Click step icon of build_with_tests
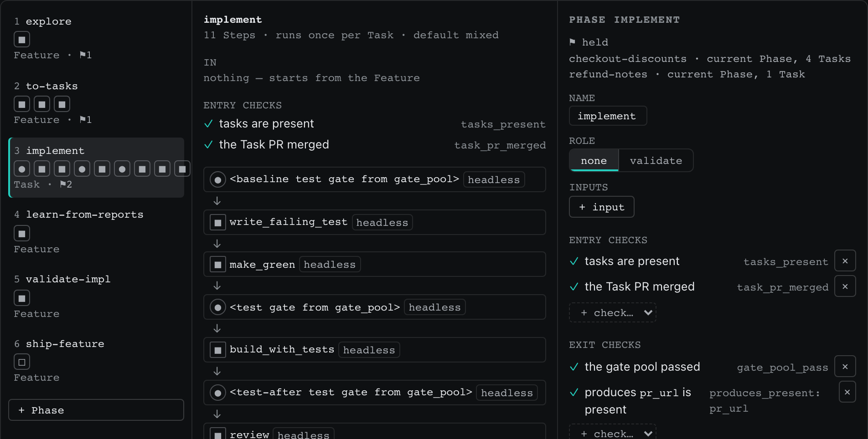The image size is (868, 439). point(218,350)
